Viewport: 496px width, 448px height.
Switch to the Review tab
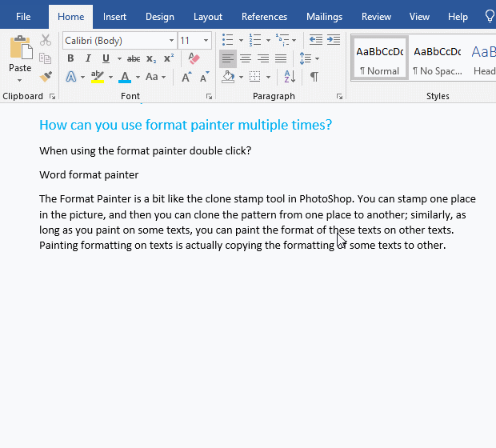(376, 17)
